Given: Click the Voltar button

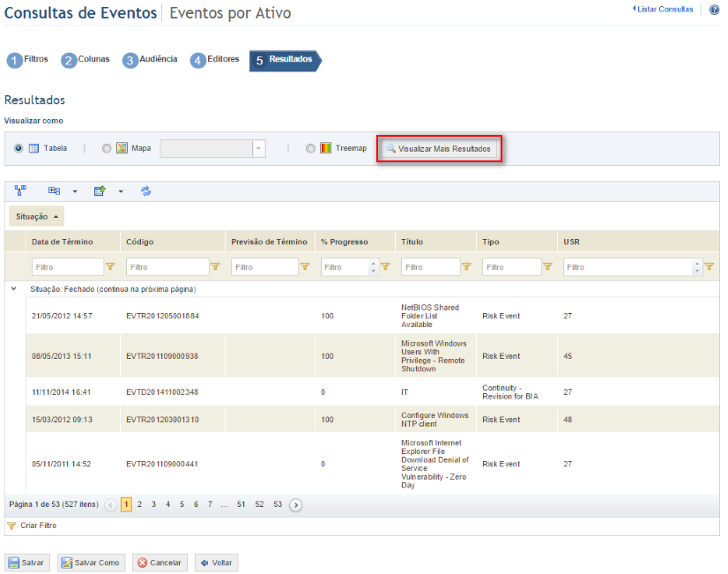Looking at the screenshot, I should [216, 563].
